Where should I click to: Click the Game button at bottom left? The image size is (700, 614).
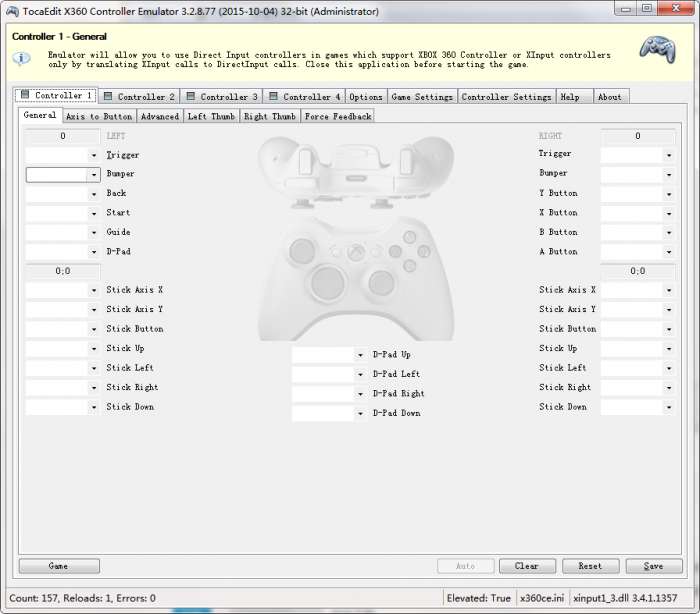(x=59, y=566)
